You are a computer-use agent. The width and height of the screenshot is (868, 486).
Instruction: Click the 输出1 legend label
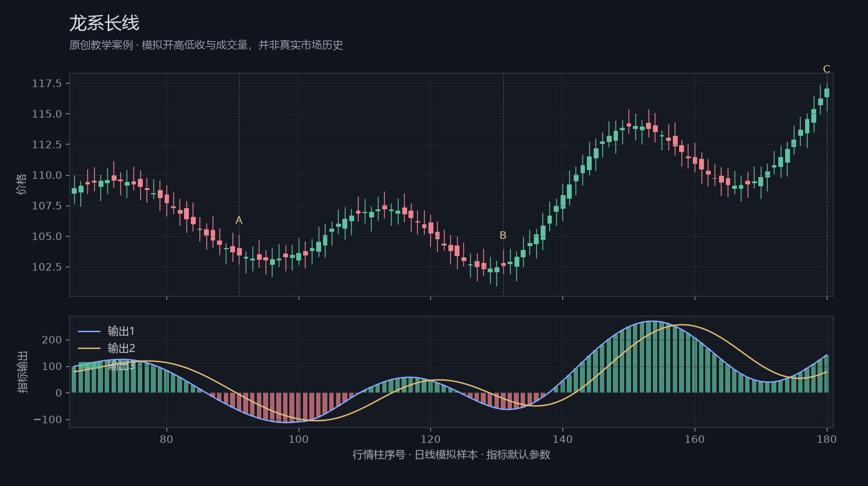coord(121,331)
